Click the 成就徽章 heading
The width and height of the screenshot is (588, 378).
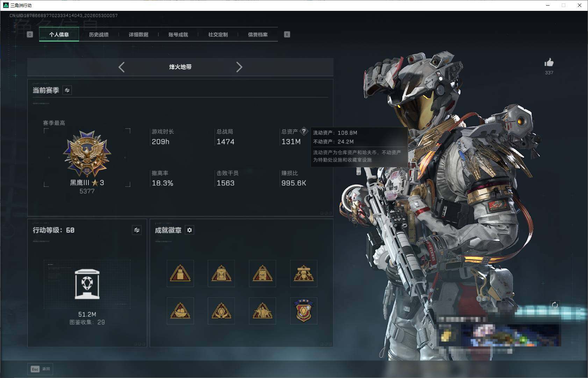pyautogui.click(x=168, y=230)
